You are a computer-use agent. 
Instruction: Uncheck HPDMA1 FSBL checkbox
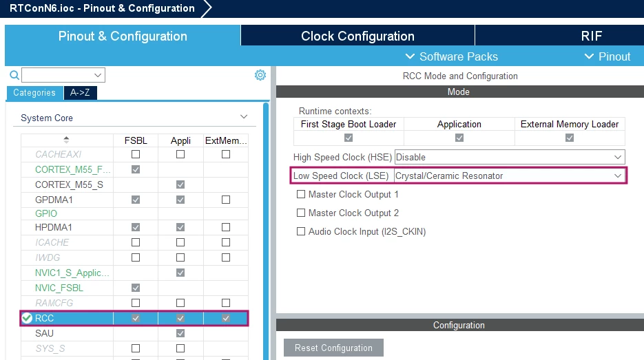(x=136, y=227)
